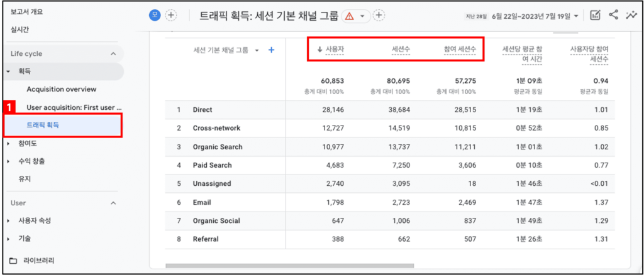Click Paid Search sessions value 7,250
The image size is (644, 275).
[401, 165]
